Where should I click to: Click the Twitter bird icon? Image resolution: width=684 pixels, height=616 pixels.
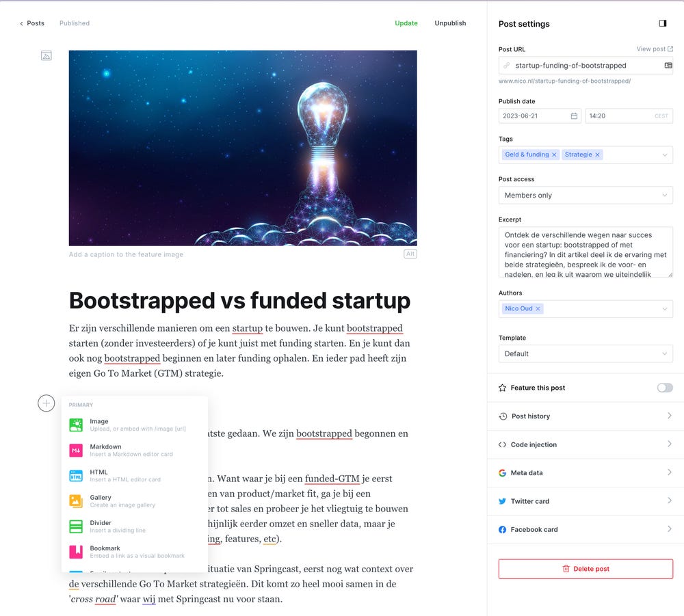tap(503, 501)
